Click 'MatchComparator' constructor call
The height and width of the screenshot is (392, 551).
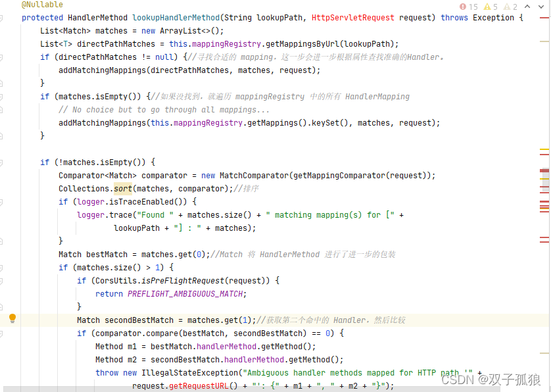click(x=254, y=176)
